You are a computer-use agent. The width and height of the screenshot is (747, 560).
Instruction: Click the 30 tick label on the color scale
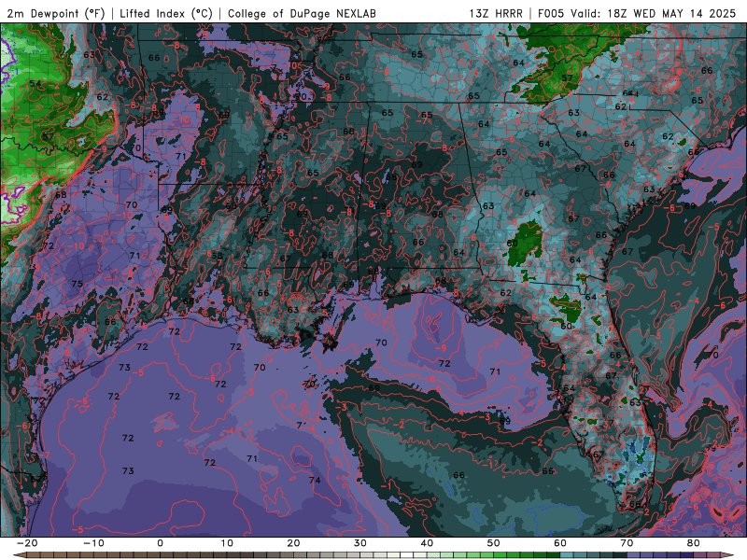360,543
